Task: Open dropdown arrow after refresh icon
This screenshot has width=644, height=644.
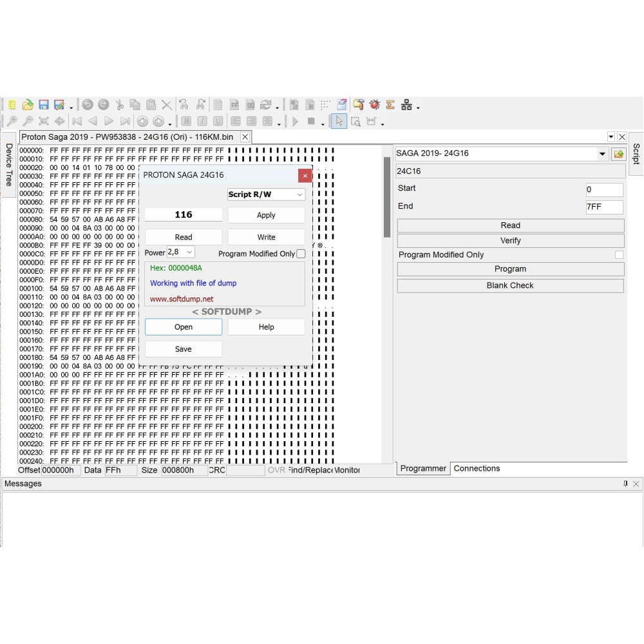Action: [x=277, y=108]
